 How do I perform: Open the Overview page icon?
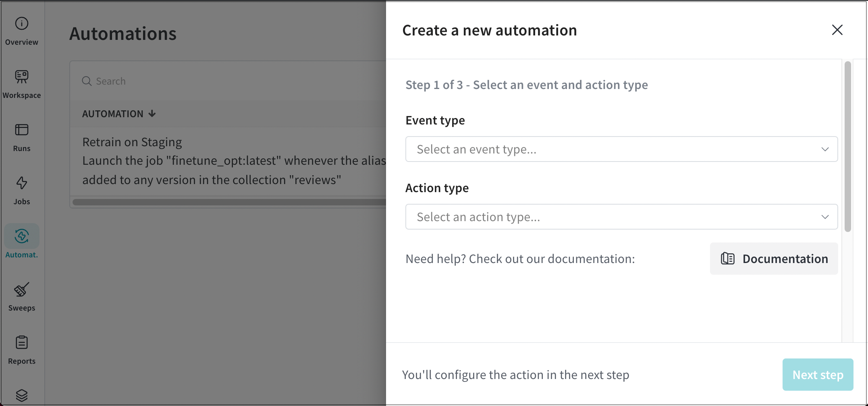click(x=22, y=24)
